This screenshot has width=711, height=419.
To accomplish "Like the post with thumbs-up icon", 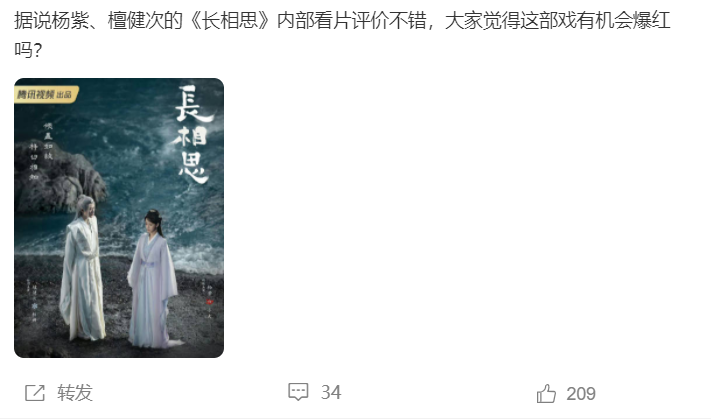I will (x=546, y=393).
